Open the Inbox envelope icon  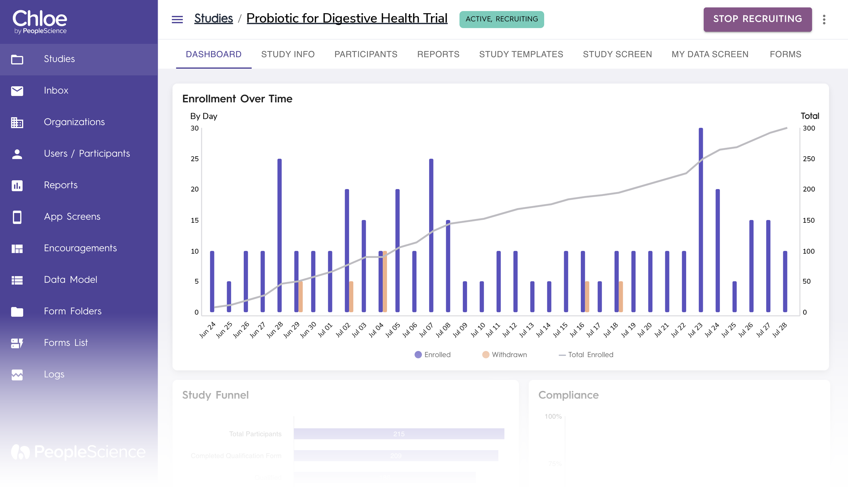tap(17, 91)
